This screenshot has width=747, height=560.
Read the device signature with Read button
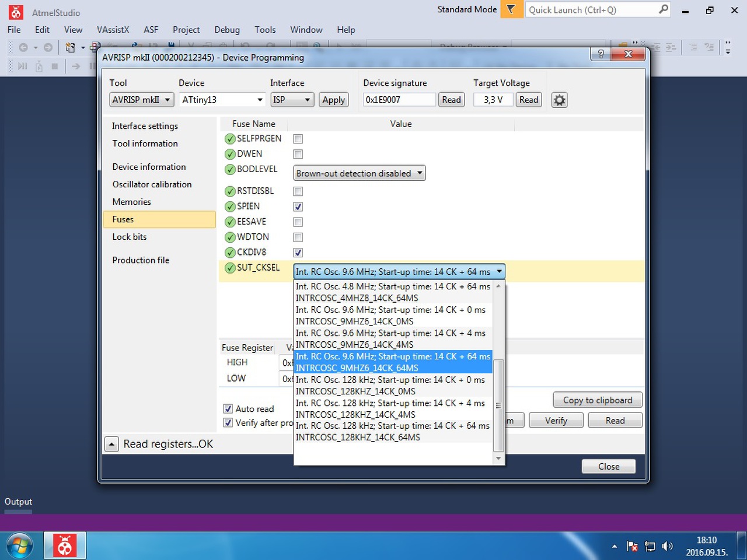coord(452,100)
